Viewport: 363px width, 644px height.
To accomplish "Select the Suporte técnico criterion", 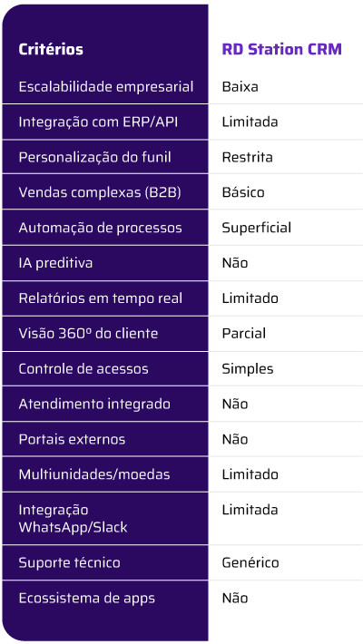I will coord(70,562).
